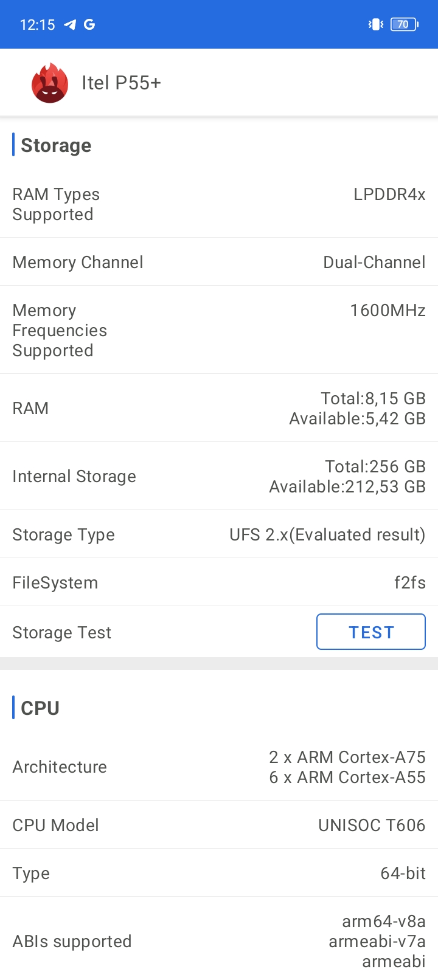Tap the RAM total and available value
Image resolution: width=438 pixels, height=980 pixels.
point(357,409)
